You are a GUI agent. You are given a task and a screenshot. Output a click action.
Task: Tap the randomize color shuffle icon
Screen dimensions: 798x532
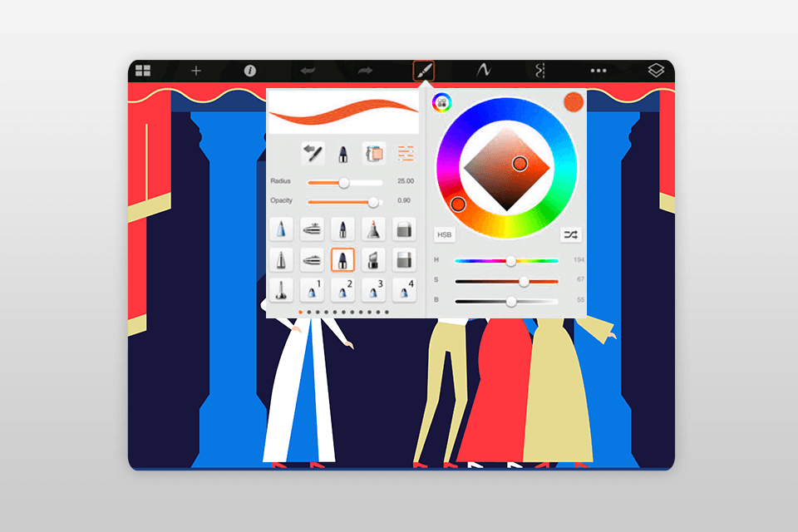click(x=572, y=236)
